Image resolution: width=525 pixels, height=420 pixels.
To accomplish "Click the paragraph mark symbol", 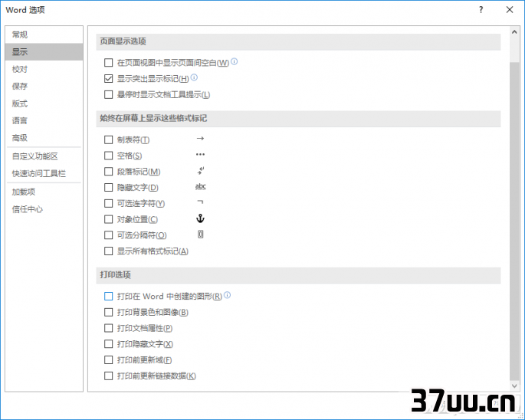I will (200, 171).
